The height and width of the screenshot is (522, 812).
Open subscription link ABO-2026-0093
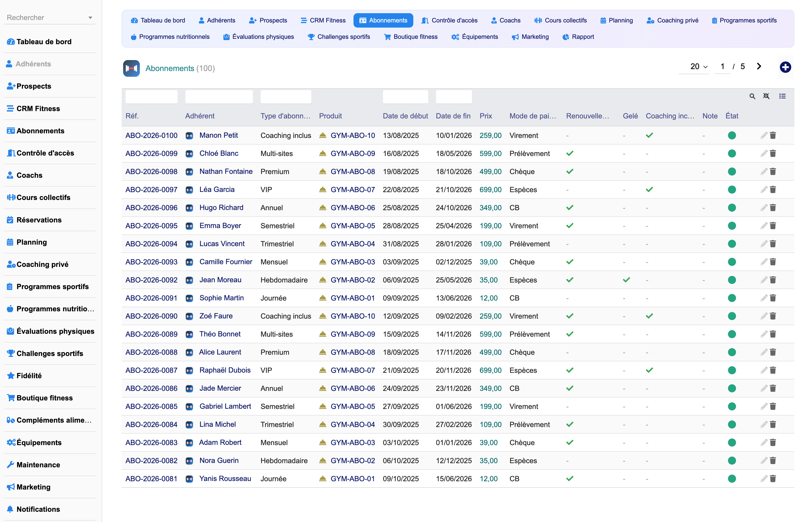(151, 262)
